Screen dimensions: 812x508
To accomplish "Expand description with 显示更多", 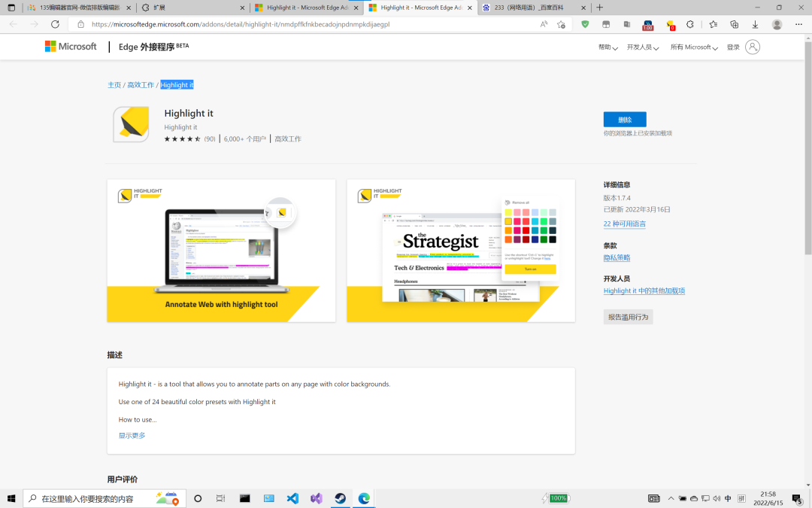I will [x=132, y=436].
